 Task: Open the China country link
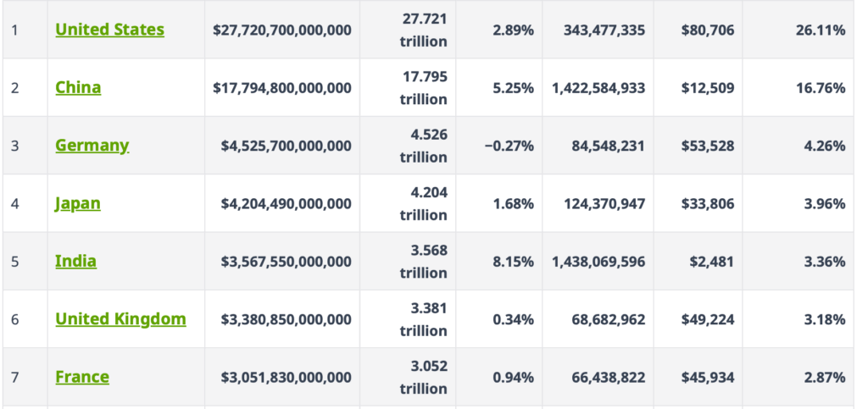pos(78,87)
